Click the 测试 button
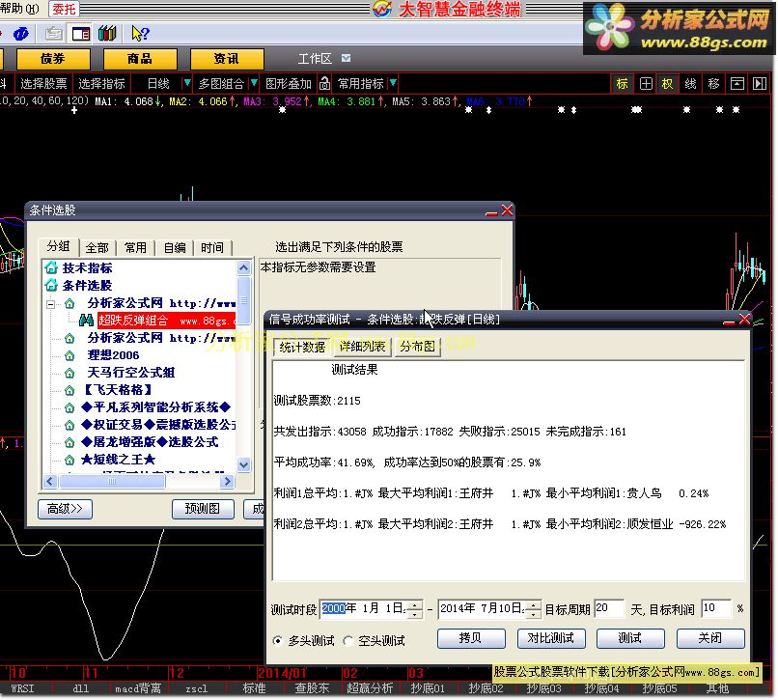The height and width of the screenshot is (700, 778). tap(630, 638)
